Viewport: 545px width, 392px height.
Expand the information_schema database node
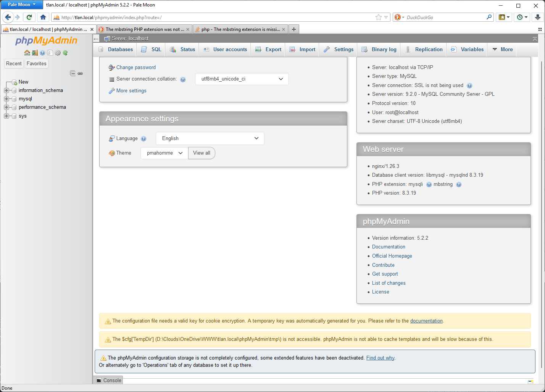pos(6,90)
